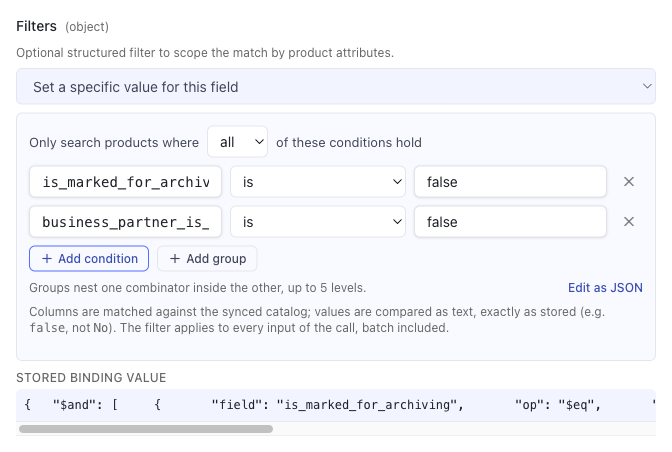The height and width of the screenshot is (452, 672).
Task: Click the Add group button
Action: [207, 258]
